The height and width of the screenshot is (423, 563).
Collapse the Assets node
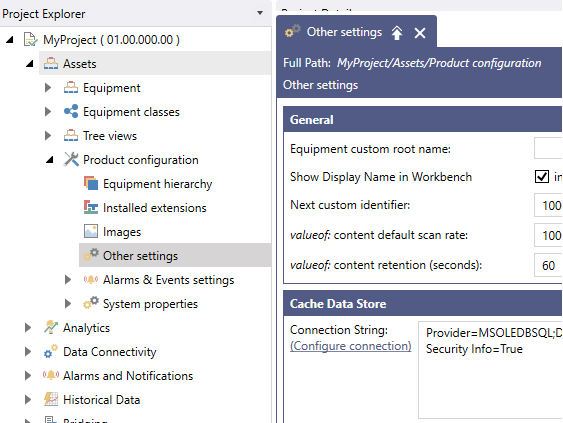pos(30,64)
